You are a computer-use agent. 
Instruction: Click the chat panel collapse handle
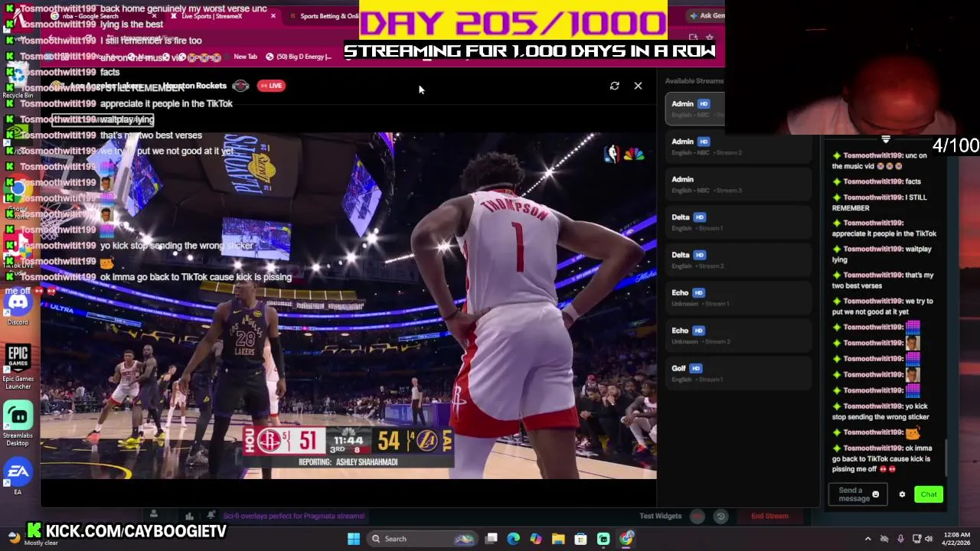tap(886, 140)
